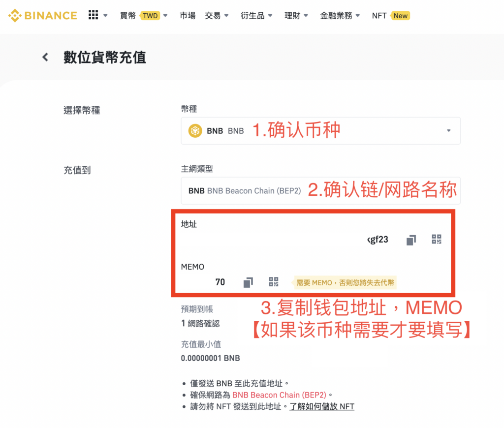Image resolution: width=504 pixels, height=428 pixels.
Task: Expand the 交易 menu
Action: point(217,15)
